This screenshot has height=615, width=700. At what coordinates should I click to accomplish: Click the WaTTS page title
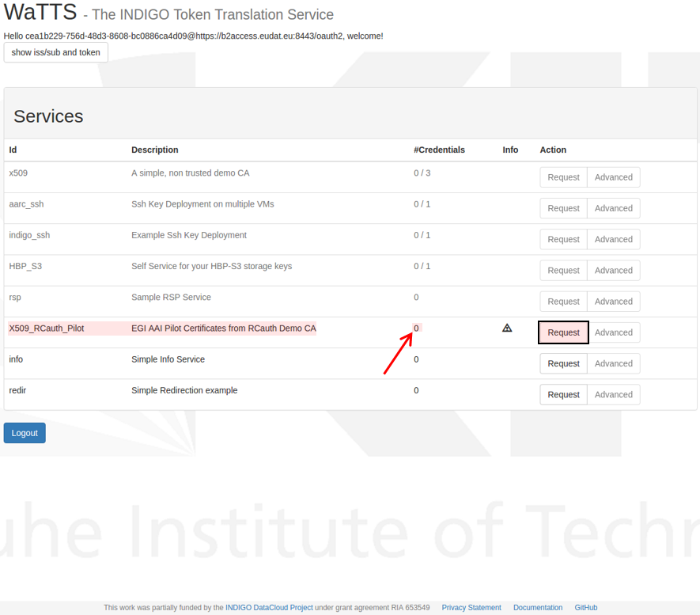pyautogui.click(x=40, y=12)
